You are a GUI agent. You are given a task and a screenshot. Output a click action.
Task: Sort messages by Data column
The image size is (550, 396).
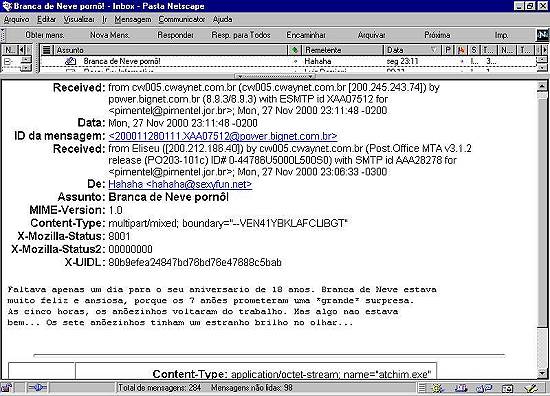[412, 50]
